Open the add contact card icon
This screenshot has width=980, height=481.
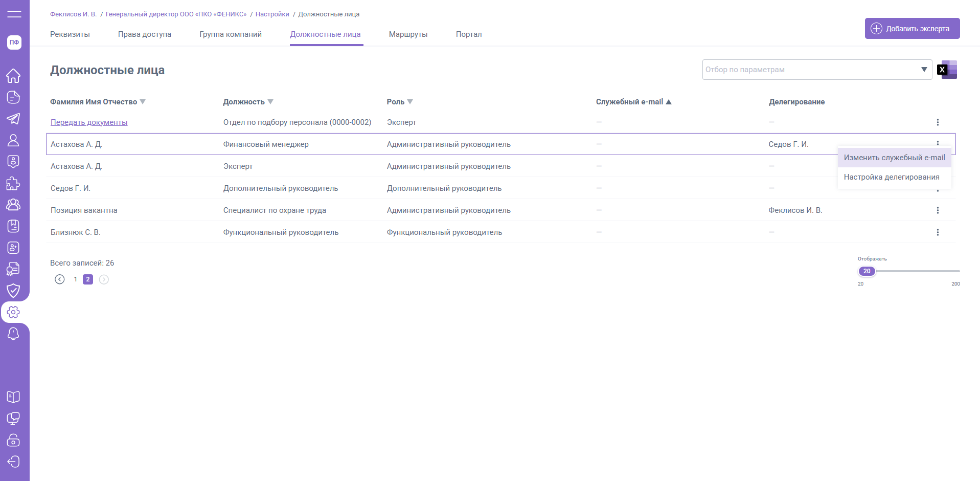coord(13,248)
